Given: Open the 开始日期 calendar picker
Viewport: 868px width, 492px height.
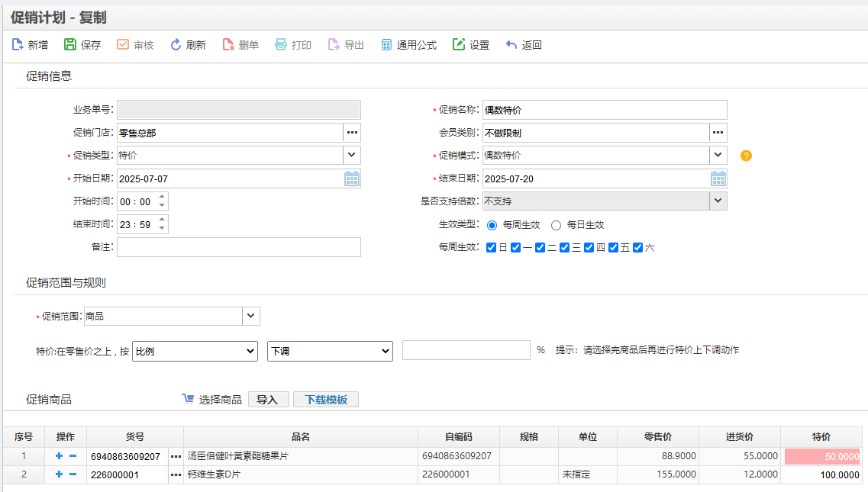Looking at the screenshot, I should pyautogui.click(x=351, y=178).
